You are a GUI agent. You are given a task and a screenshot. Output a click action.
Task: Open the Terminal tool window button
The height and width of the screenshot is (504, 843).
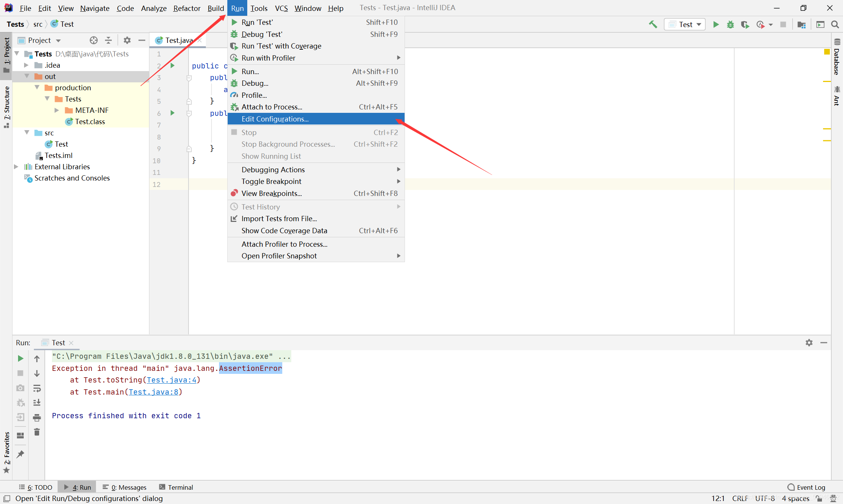tap(176, 487)
